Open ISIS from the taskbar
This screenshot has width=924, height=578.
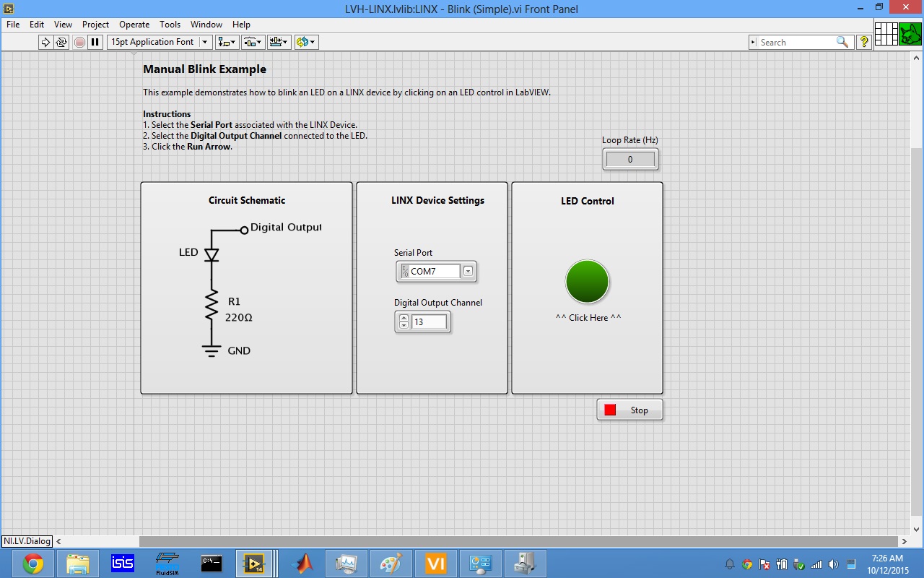[123, 564]
